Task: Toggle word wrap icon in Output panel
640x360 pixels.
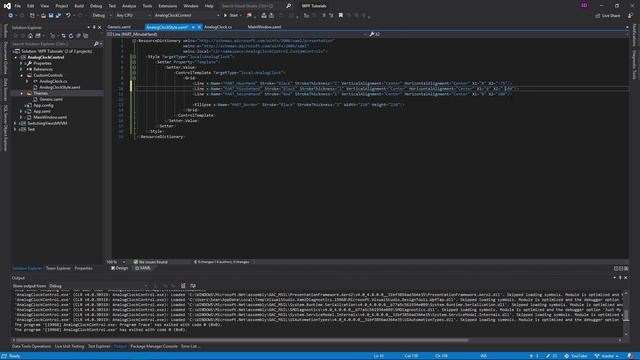Action: [x=193, y=286]
